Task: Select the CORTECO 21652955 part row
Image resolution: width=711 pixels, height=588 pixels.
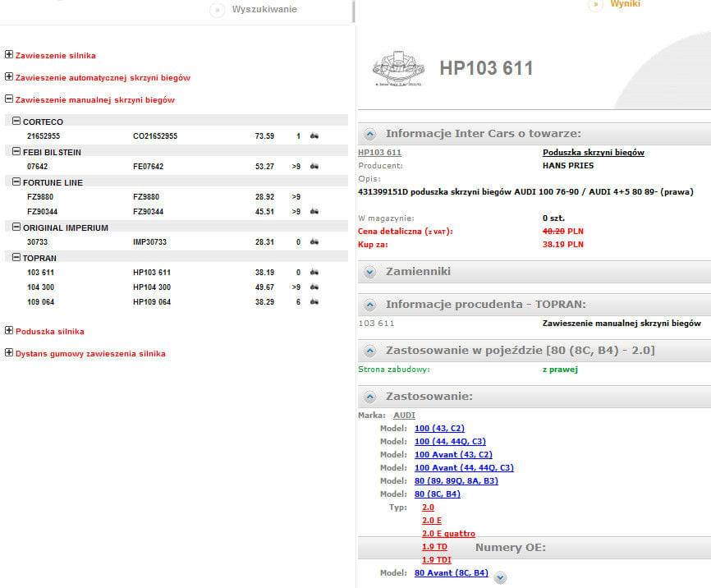Action: pyautogui.click(x=177, y=136)
